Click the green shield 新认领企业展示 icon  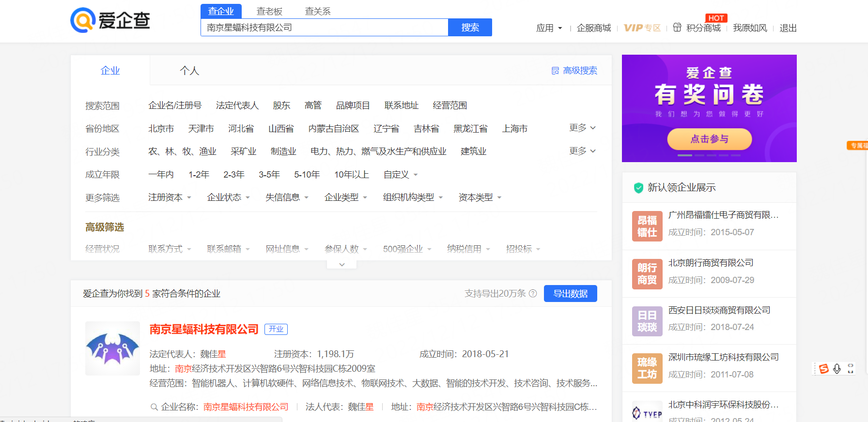(x=638, y=188)
